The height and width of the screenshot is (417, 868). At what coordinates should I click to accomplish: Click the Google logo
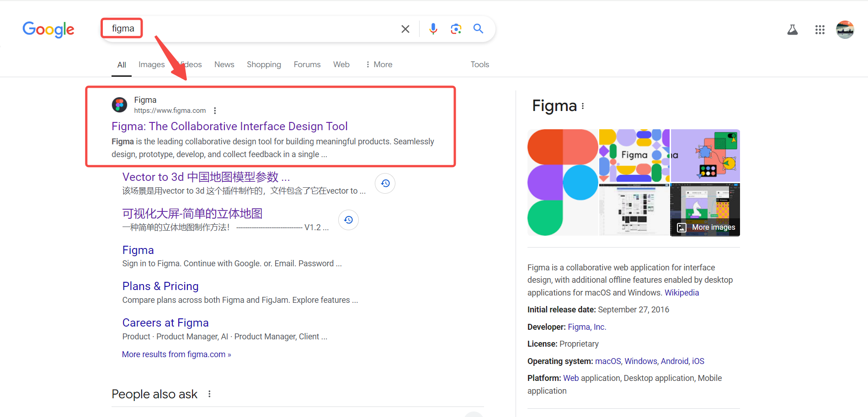pos(48,29)
